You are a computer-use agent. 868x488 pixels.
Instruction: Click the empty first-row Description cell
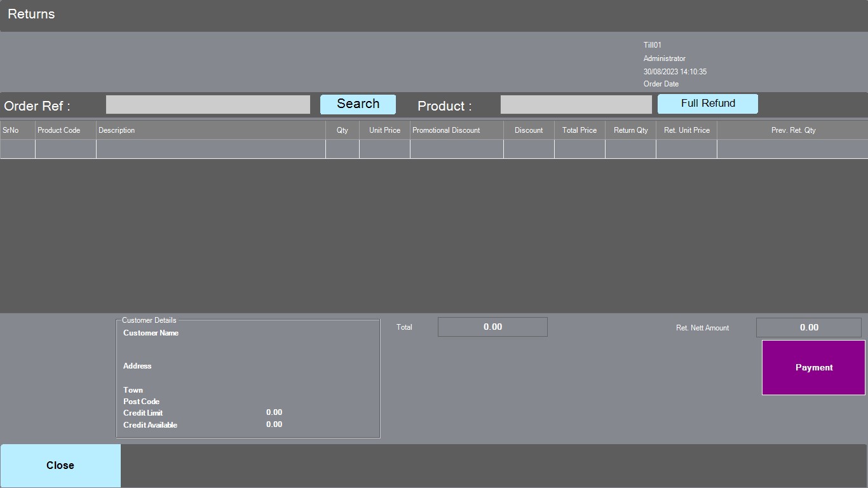click(210, 149)
